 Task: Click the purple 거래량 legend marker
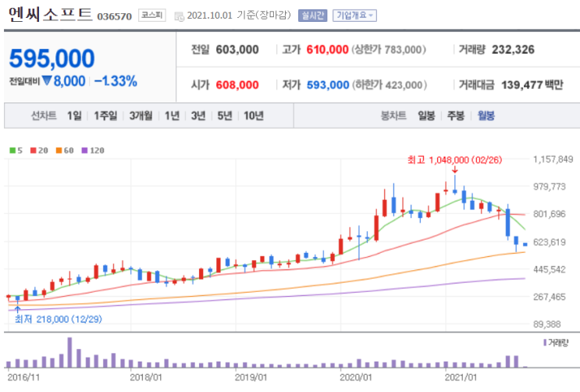pyautogui.click(x=545, y=343)
